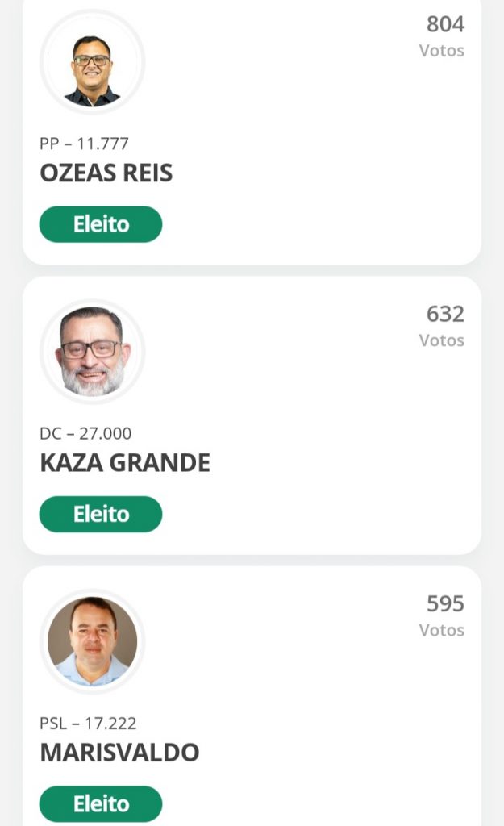The width and height of the screenshot is (504, 826).
Task: Click Marisvaldo candidate photo
Action: point(92,641)
